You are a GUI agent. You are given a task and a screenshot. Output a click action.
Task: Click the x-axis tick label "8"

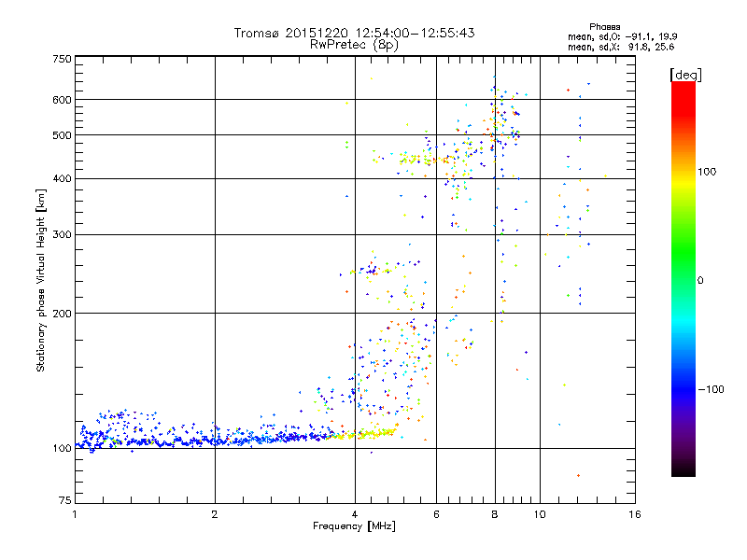pyautogui.click(x=495, y=514)
